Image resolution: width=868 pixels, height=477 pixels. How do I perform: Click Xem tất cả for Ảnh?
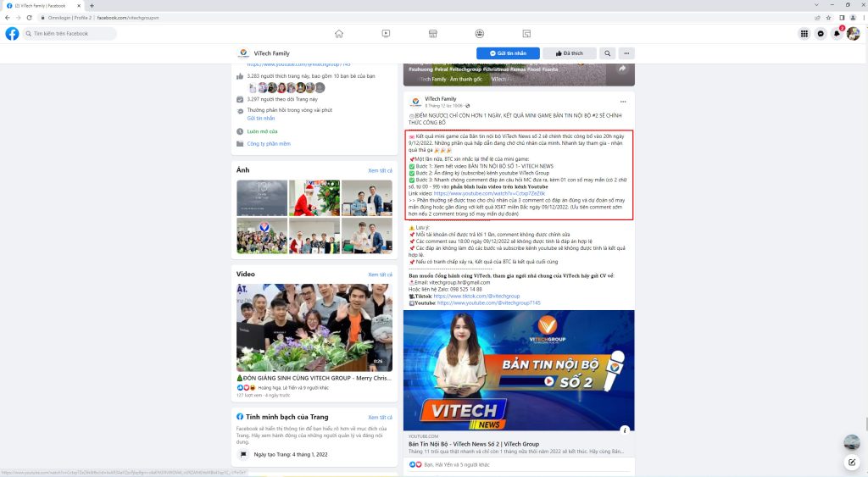point(380,170)
